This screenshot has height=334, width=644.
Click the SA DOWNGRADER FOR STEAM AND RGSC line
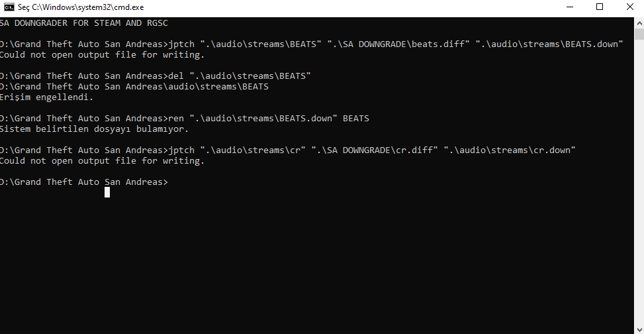[x=84, y=23]
